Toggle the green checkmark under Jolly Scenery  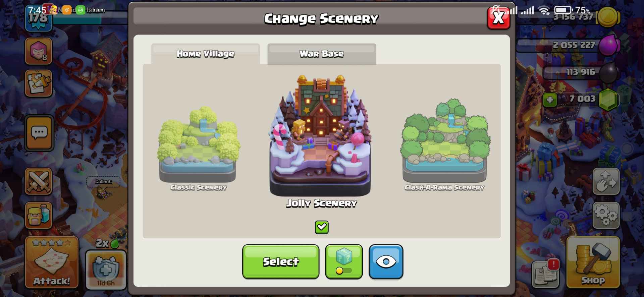point(322,227)
